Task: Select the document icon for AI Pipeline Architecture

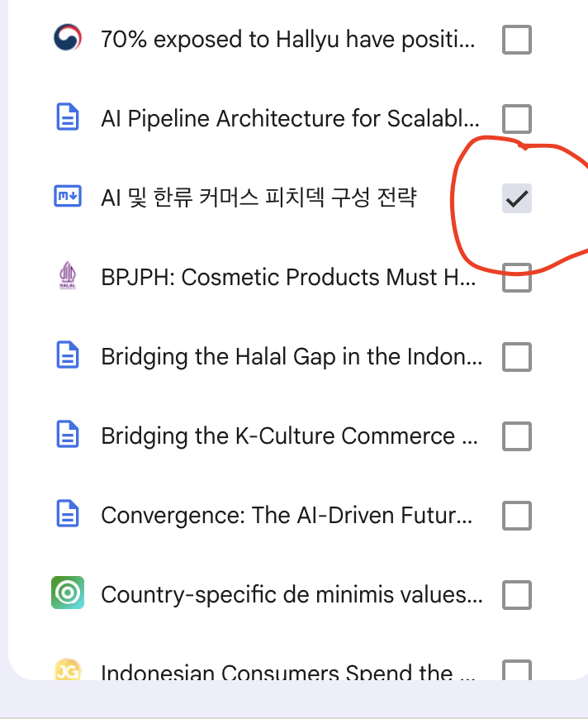Action: (67, 118)
